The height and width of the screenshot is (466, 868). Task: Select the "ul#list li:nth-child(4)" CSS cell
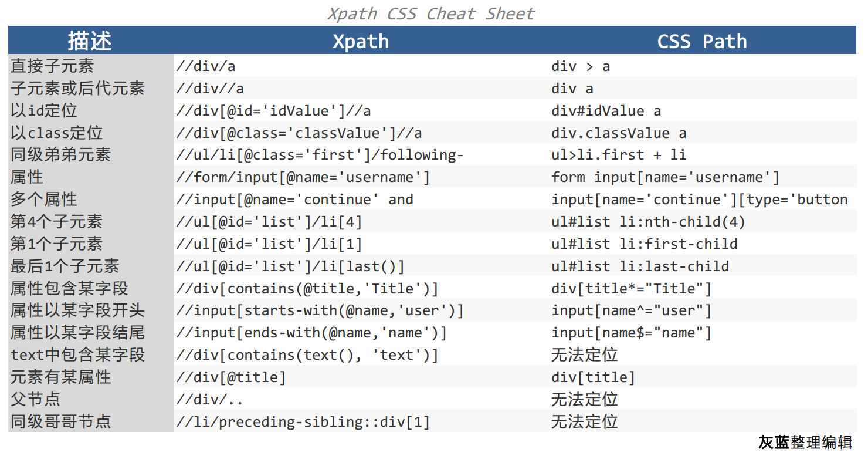point(649,222)
